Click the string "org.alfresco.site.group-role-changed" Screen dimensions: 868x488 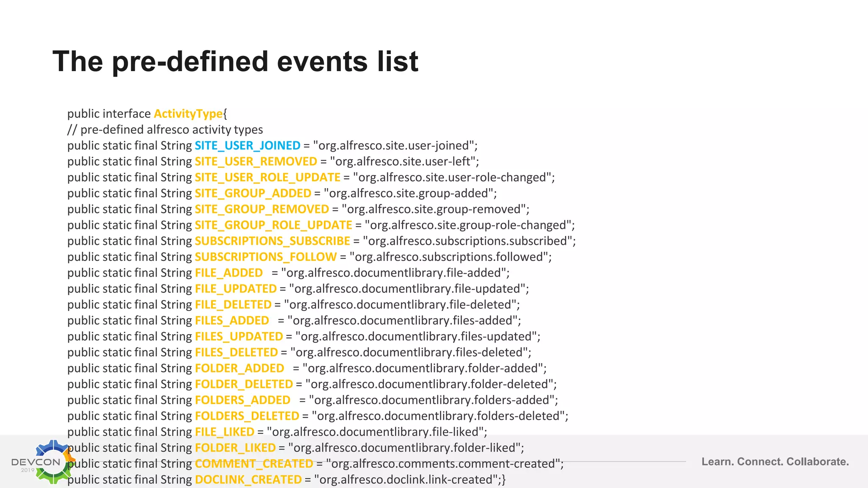point(468,225)
